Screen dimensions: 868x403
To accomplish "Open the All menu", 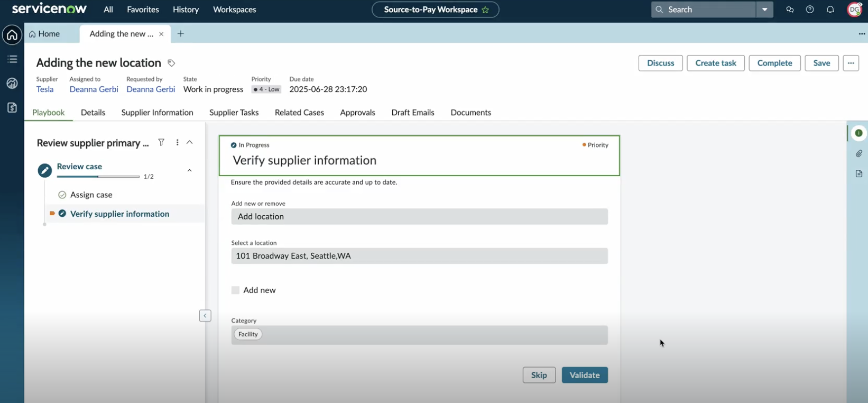I will coord(108,10).
